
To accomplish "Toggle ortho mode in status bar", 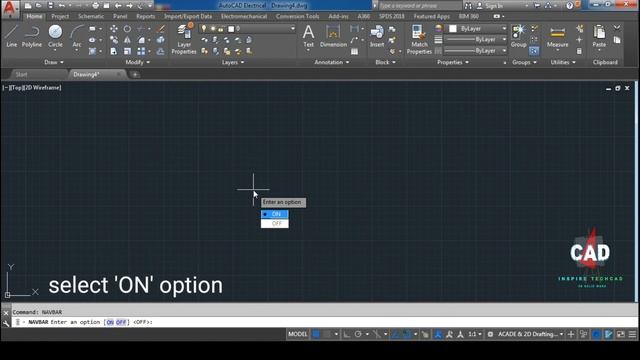I will tap(347, 334).
